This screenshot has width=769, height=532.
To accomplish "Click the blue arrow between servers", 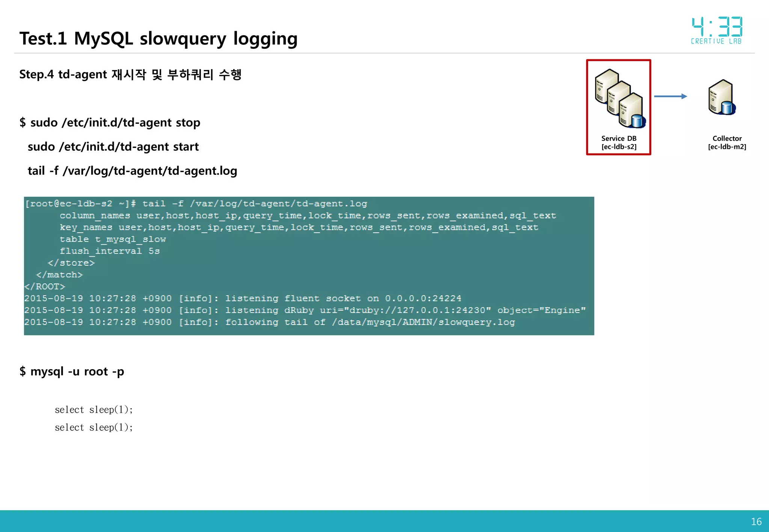I will click(x=671, y=96).
